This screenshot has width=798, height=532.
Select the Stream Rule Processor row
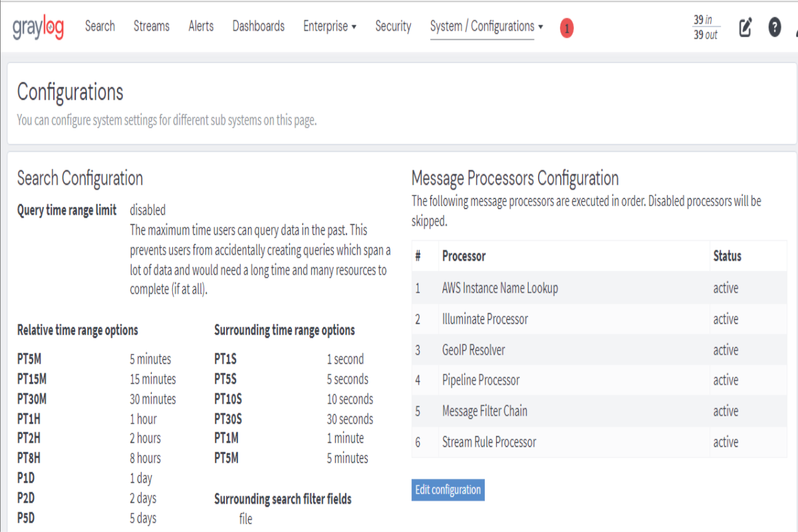[x=599, y=442]
